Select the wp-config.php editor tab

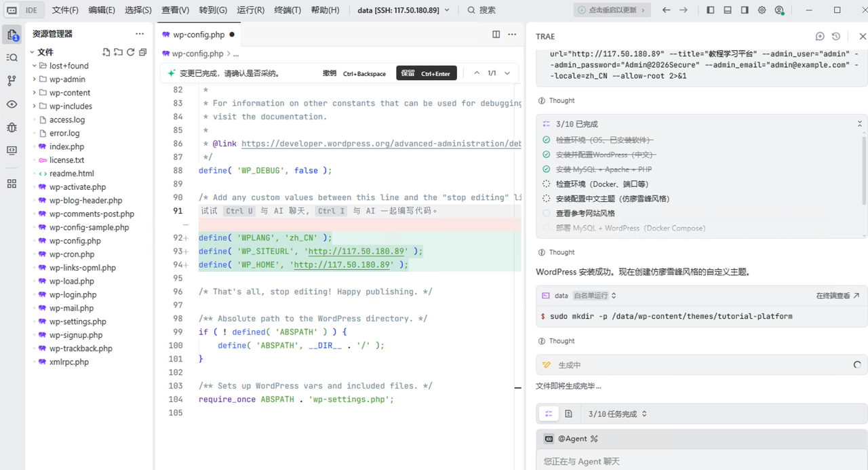coord(197,35)
